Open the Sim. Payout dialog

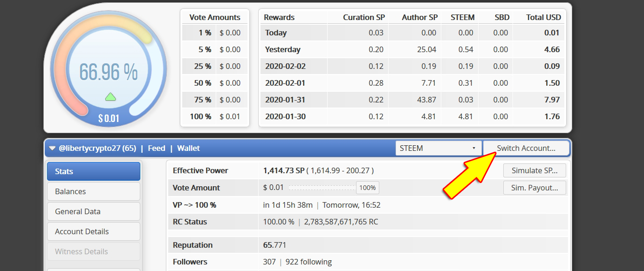pos(534,188)
